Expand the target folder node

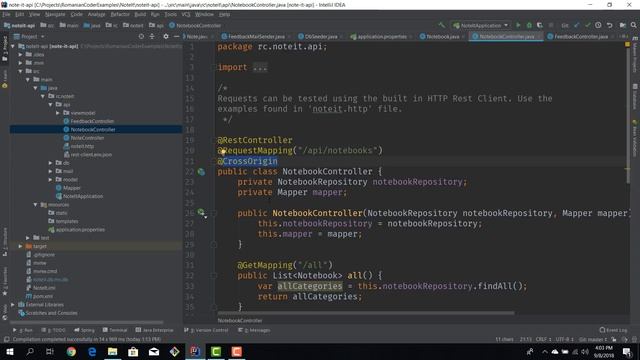pos(20,246)
